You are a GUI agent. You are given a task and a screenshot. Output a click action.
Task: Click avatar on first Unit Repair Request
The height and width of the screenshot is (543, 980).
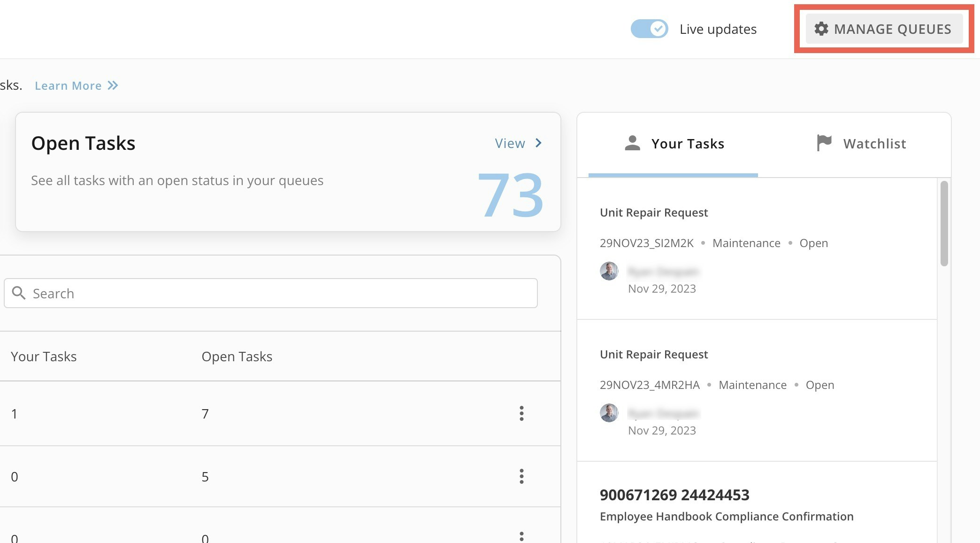(609, 271)
